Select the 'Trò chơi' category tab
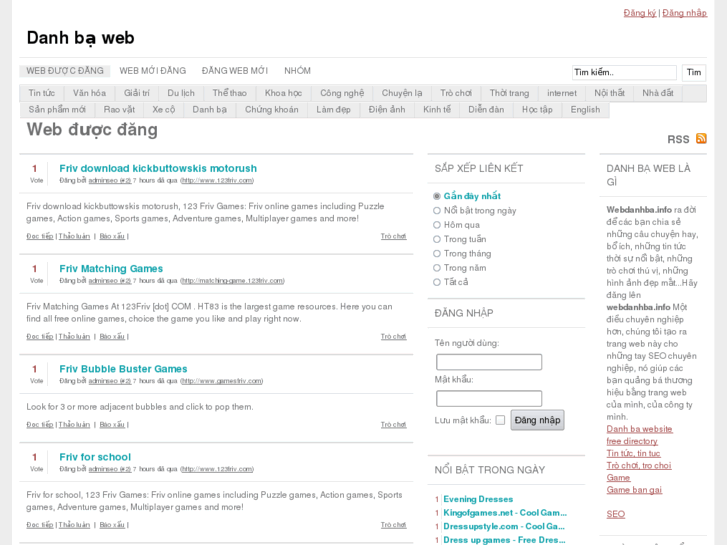 [x=456, y=93]
